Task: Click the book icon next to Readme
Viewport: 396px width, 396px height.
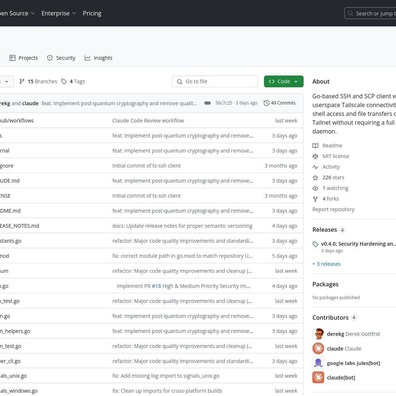Action: tap(315, 146)
